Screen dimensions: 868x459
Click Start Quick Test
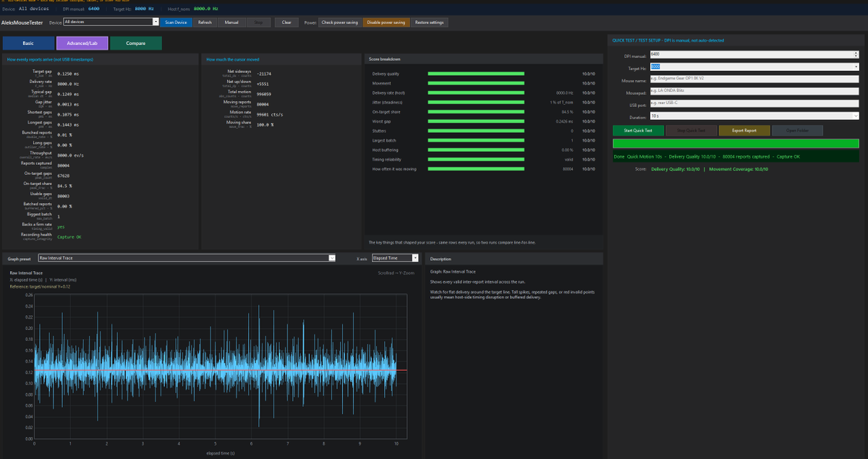pyautogui.click(x=638, y=131)
